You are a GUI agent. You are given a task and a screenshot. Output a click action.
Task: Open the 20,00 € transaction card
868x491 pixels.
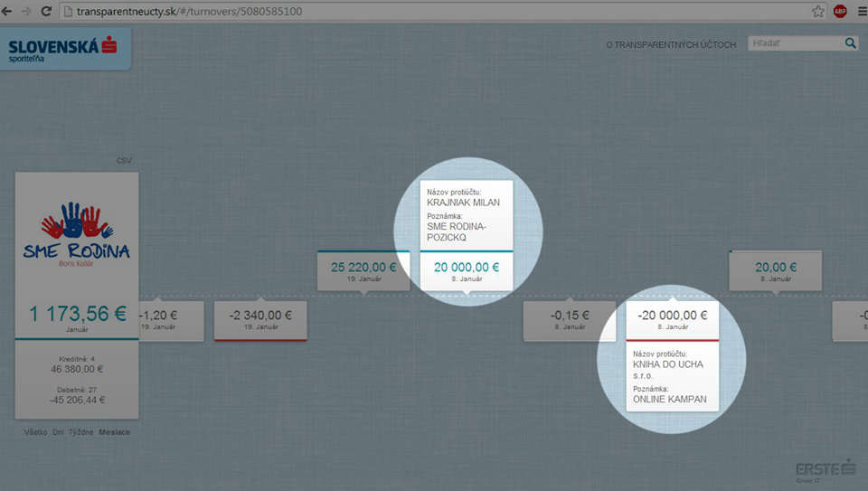click(x=776, y=270)
